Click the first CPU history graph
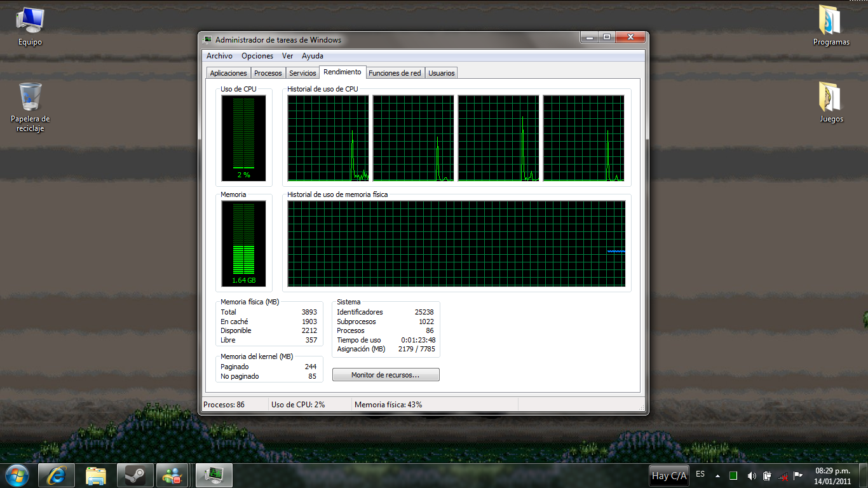Image resolution: width=868 pixels, height=488 pixels. tap(328, 139)
